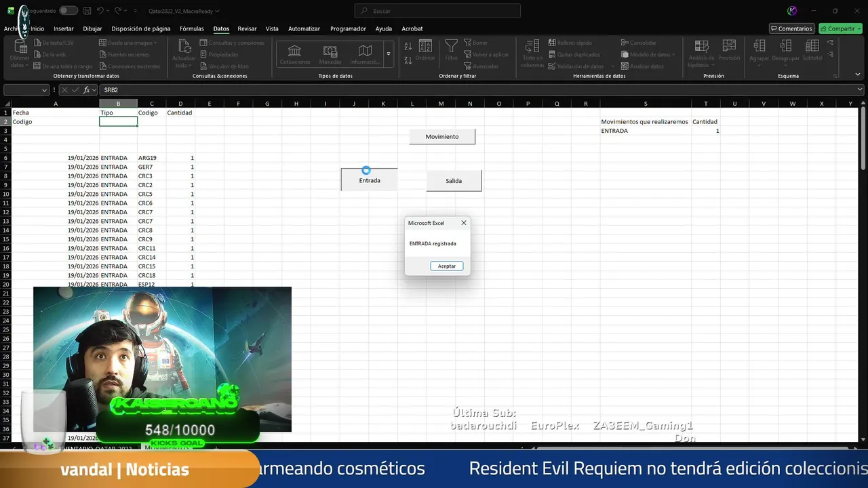Click the Movimiento macro button
The height and width of the screenshot is (488, 868).
[442, 136]
